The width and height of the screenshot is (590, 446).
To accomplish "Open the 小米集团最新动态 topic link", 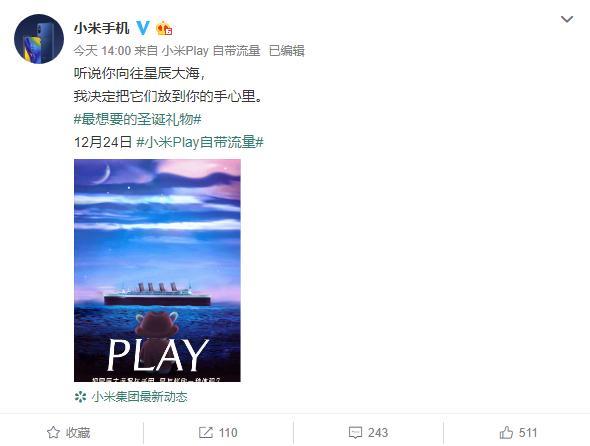I will (x=139, y=397).
